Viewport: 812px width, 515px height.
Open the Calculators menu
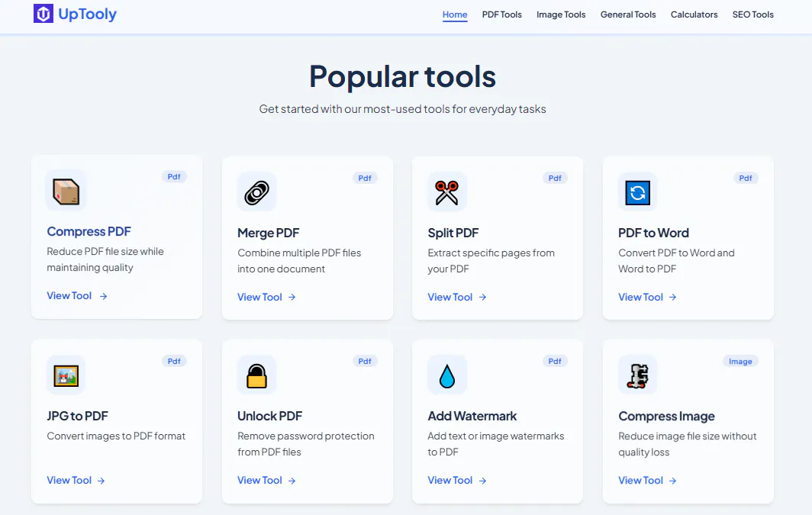pos(694,14)
